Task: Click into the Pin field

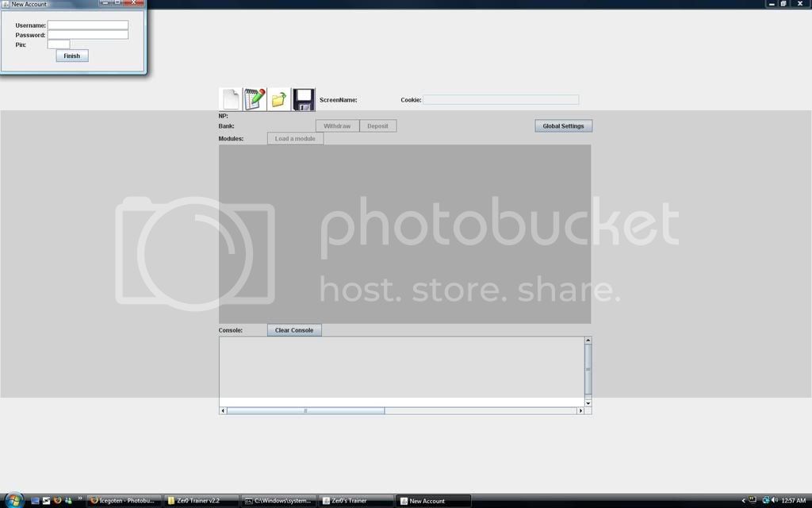Action: tap(59, 44)
